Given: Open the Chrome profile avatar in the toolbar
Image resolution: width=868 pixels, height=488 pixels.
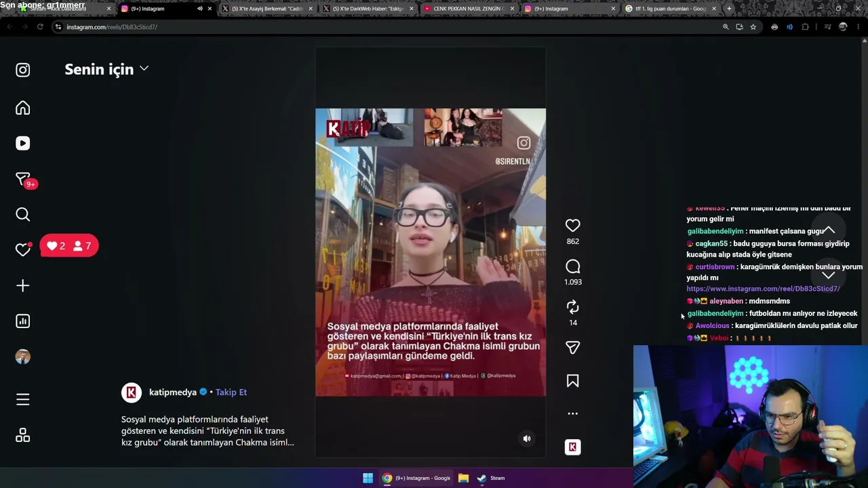Looking at the screenshot, I should point(843,27).
